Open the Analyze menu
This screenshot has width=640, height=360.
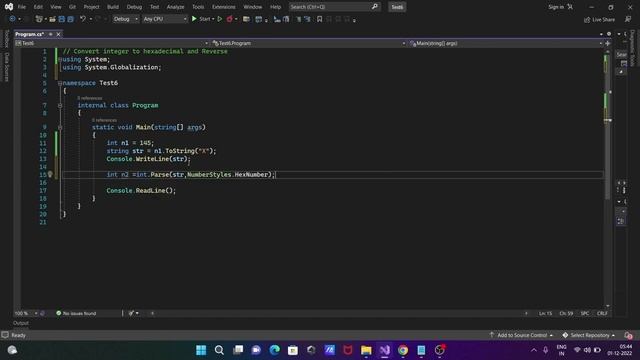[176, 7]
